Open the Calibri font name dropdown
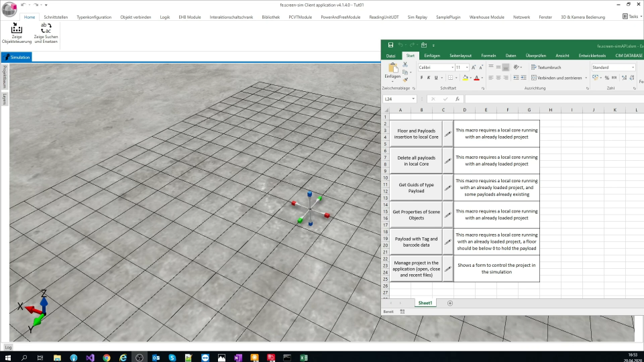 pos(452,67)
